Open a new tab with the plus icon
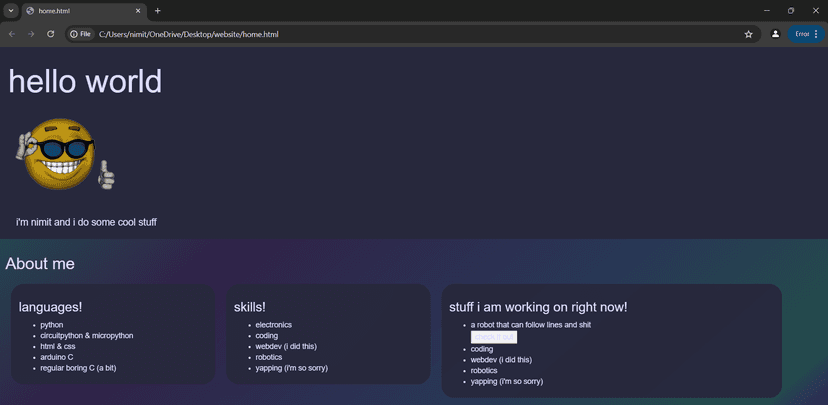This screenshot has width=828, height=405. [x=157, y=11]
